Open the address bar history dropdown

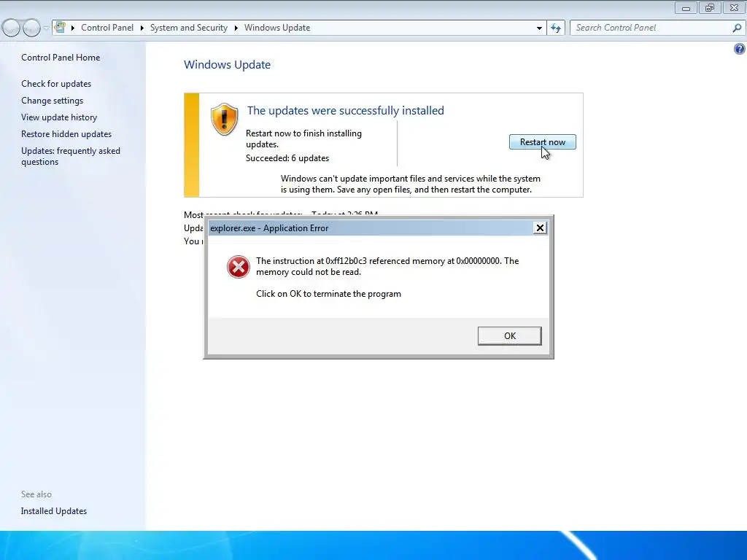tap(539, 28)
